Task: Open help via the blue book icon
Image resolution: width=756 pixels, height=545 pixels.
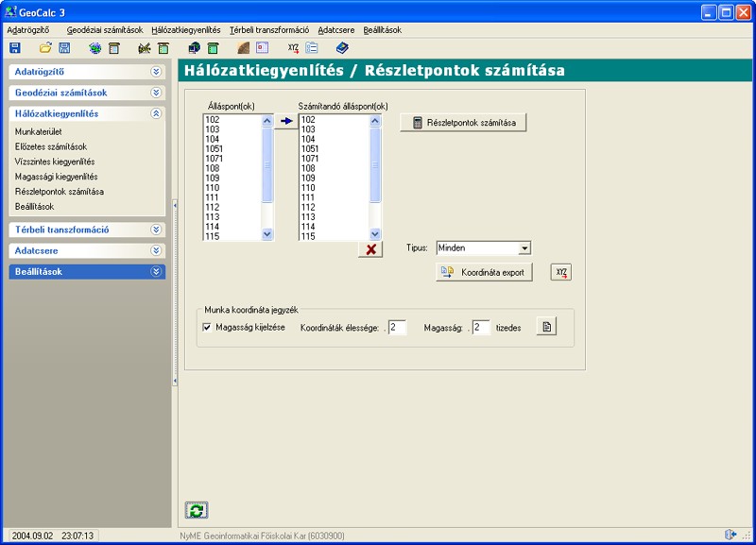Action: (342, 48)
